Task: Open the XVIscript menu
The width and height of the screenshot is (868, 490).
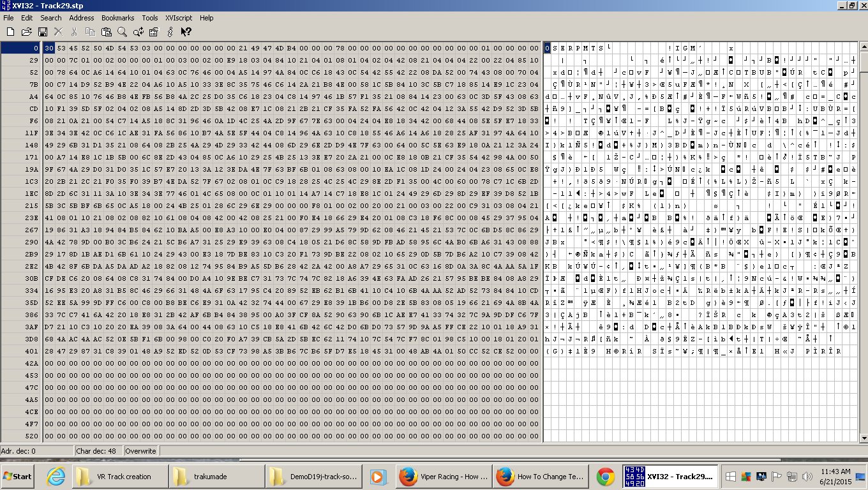Action: 179,18
